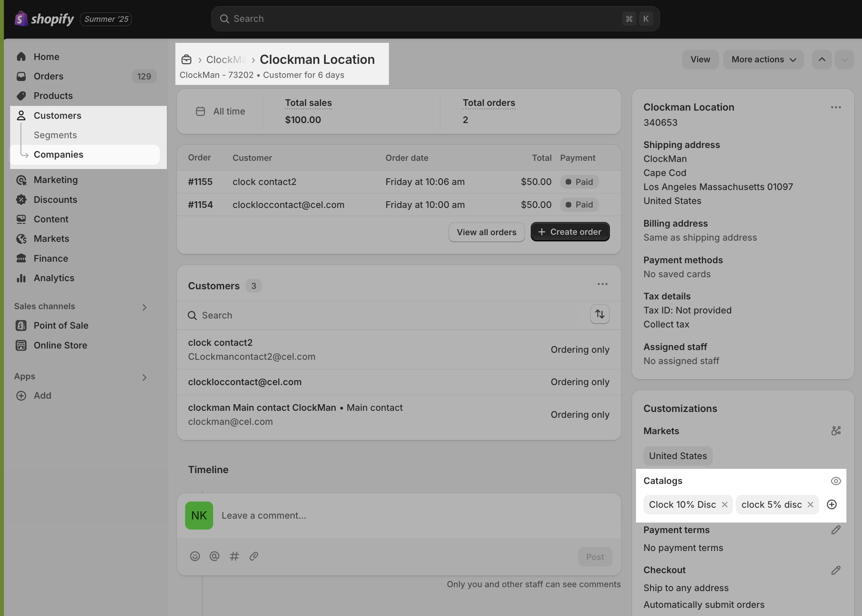Click the Online Store icon
The width and height of the screenshot is (862, 616).
pyautogui.click(x=21, y=345)
